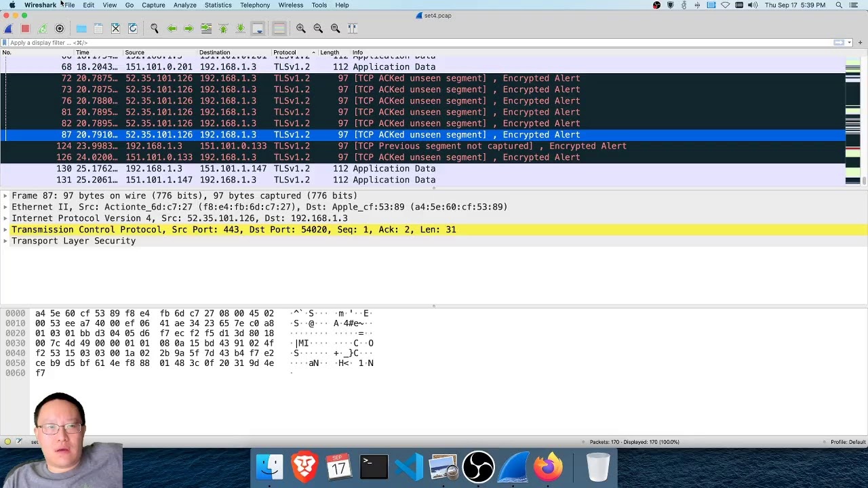This screenshot has height=488, width=868.
Task: Click the expert information status bar indicator
Action: click(x=7, y=442)
